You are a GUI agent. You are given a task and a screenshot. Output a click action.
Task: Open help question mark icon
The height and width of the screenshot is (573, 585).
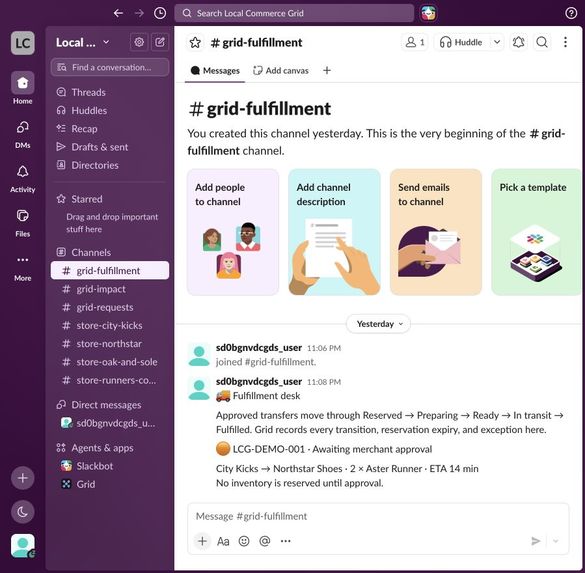coord(571,13)
